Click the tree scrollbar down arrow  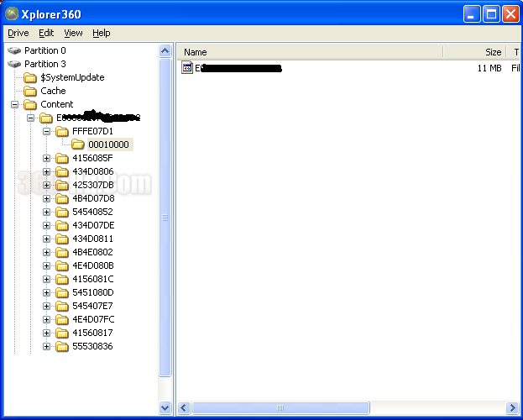click(165, 407)
